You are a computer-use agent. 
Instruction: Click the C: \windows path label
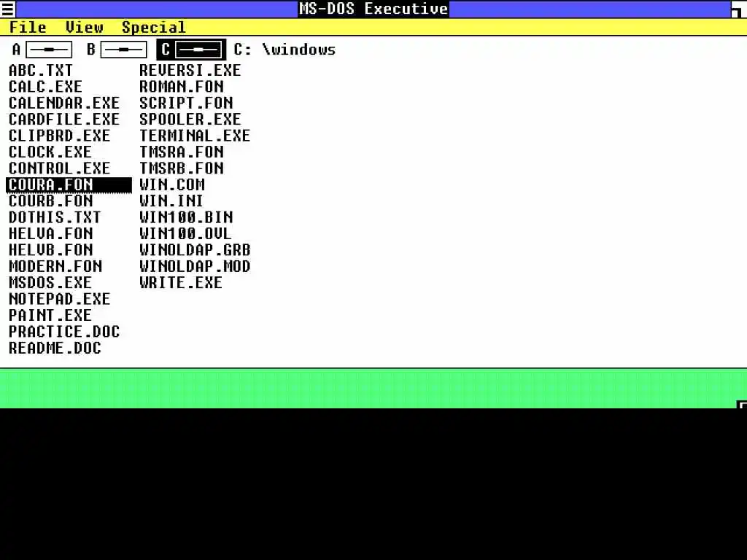point(285,50)
